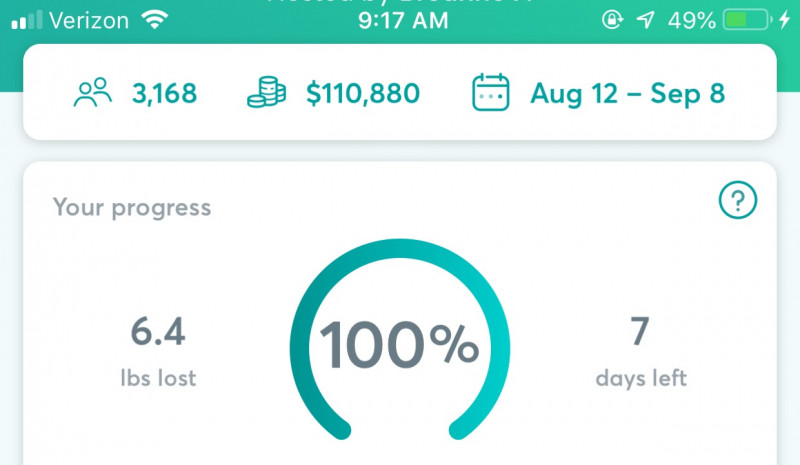Tap the cellular signal bars
The width and height of the screenshot is (800, 465).
(x=27, y=20)
